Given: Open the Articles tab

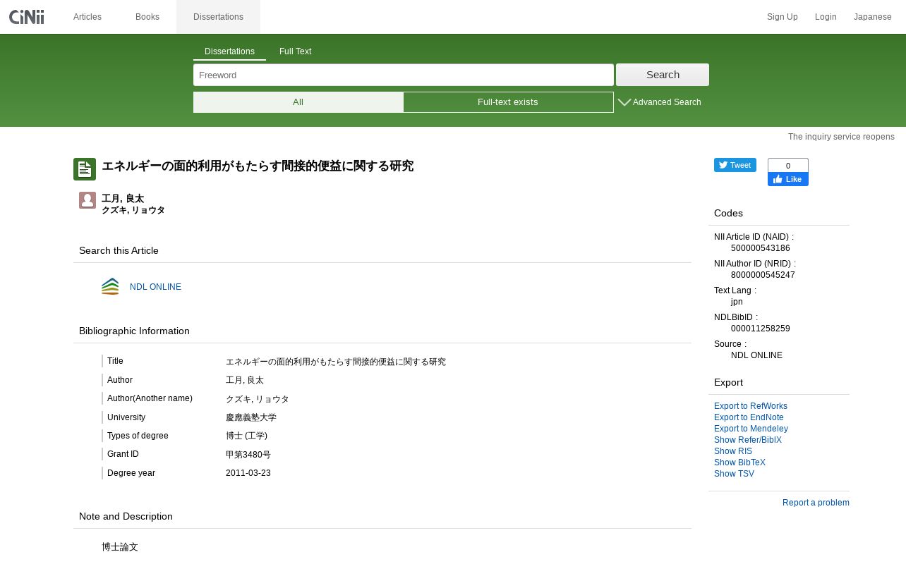Looking at the screenshot, I should [x=87, y=17].
